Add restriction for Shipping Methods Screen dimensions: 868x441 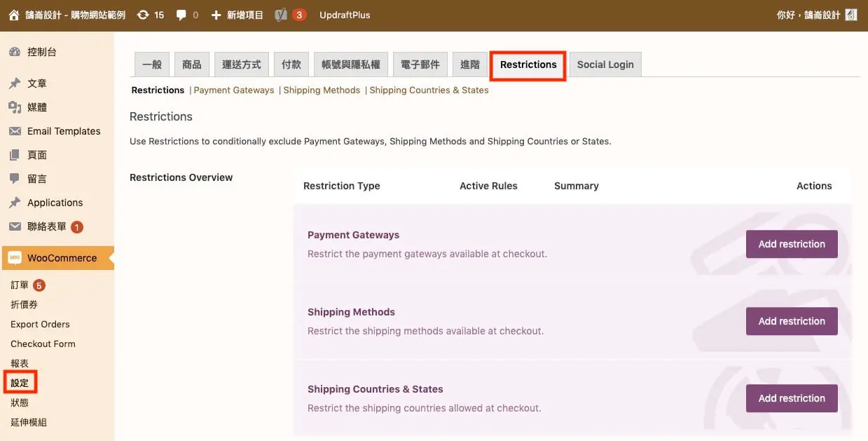(x=792, y=321)
